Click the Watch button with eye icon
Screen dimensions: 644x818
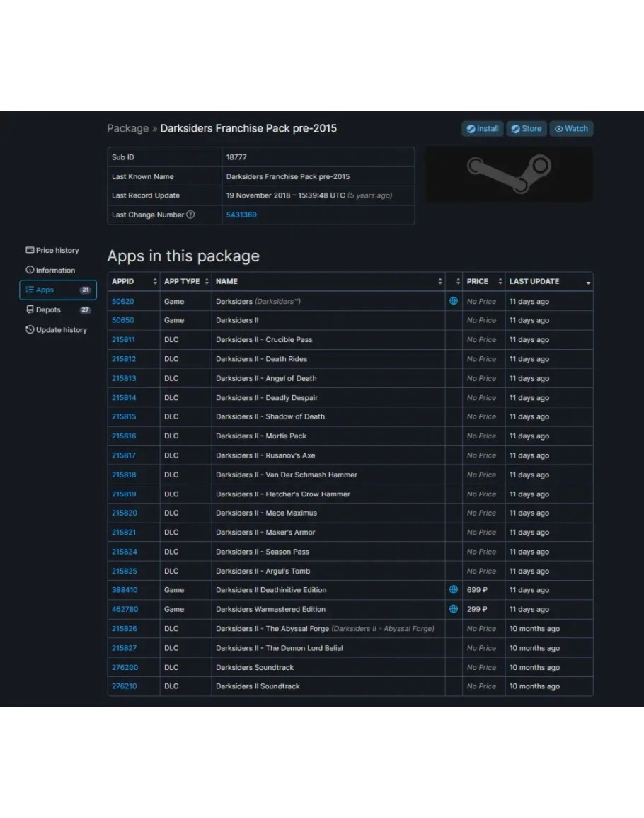pyautogui.click(x=571, y=129)
